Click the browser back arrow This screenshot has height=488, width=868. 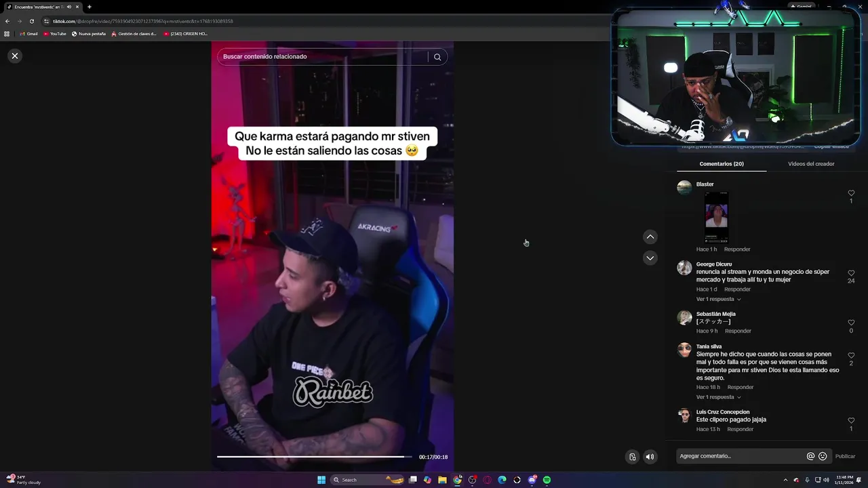point(7,21)
